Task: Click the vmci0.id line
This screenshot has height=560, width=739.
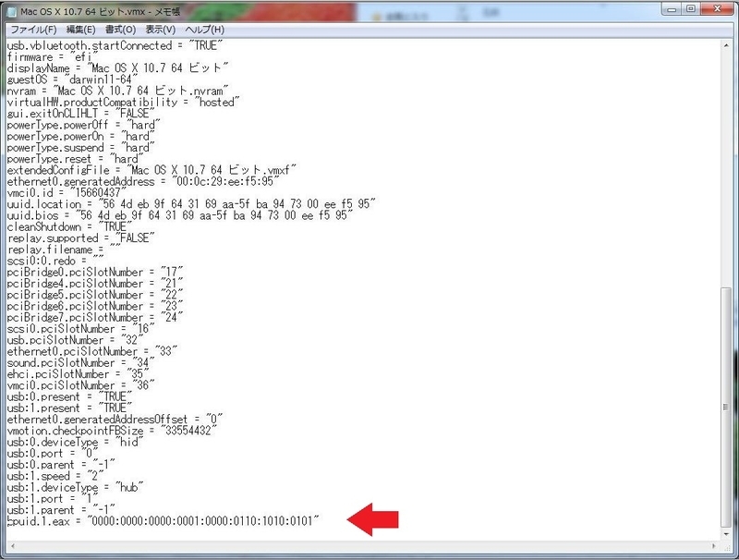Action: point(67,193)
